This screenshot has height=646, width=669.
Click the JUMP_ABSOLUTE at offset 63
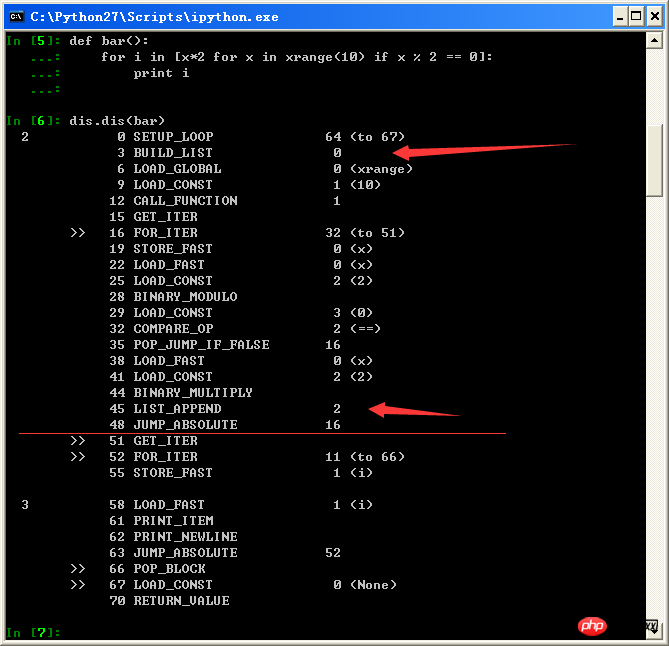(x=185, y=553)
